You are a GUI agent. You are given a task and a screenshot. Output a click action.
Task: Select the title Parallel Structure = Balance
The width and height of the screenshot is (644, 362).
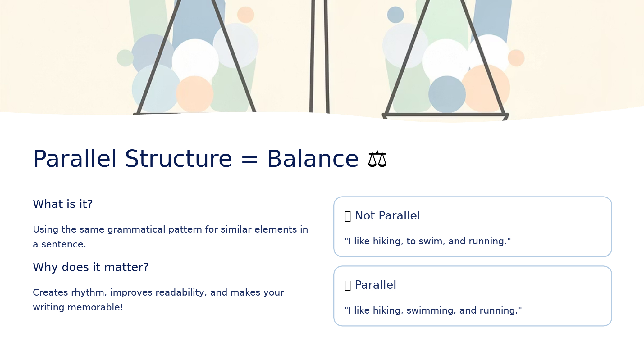196,159
